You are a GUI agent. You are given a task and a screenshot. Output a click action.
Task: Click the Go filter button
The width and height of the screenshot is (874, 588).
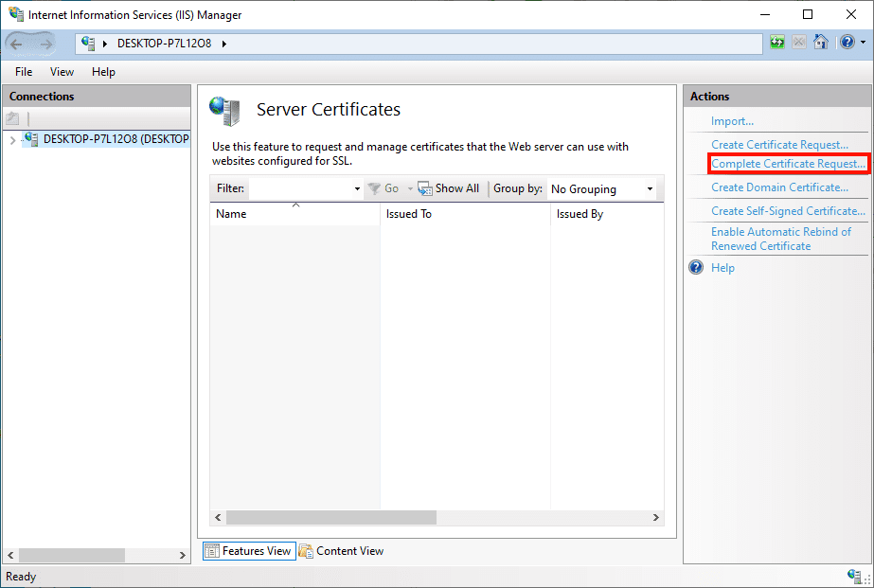pos(386,187)
